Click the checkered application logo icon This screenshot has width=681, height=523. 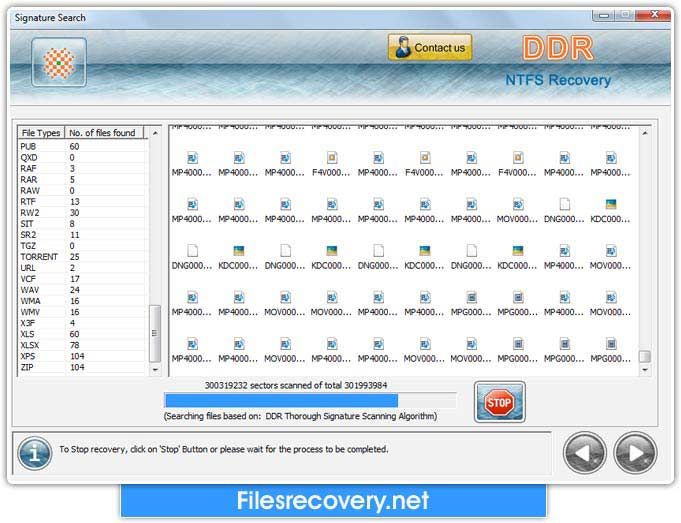point(59,63)
